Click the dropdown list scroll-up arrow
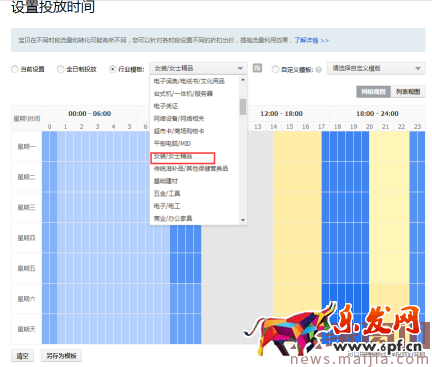 pyautogui.click(x=243, y=80)
